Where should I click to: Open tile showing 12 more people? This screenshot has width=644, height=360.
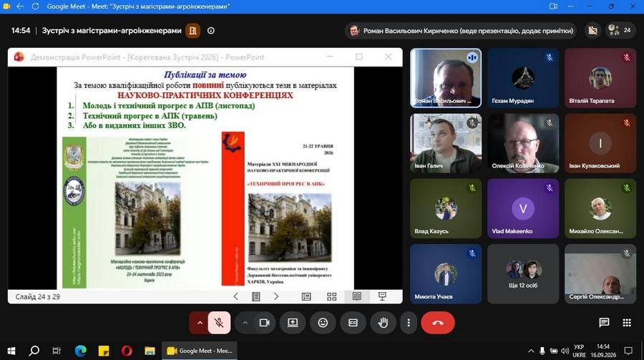(x=523, y=274)
